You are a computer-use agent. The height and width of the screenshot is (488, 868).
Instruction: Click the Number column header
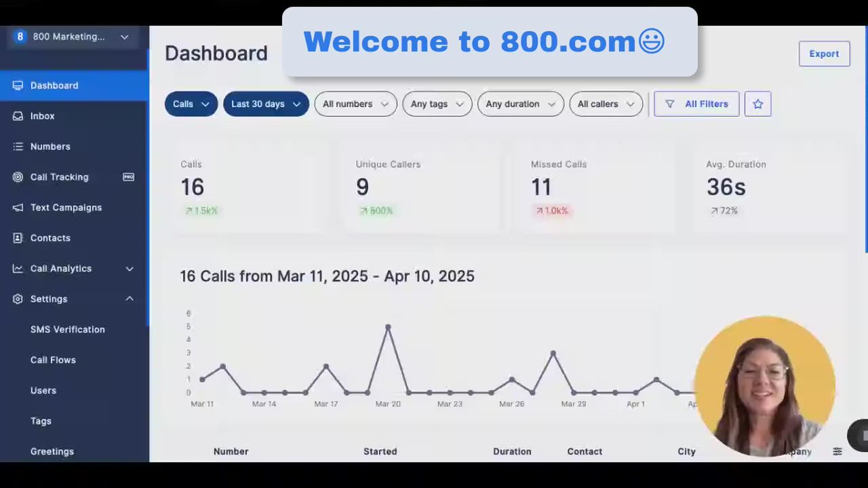[x=231, y=451]
